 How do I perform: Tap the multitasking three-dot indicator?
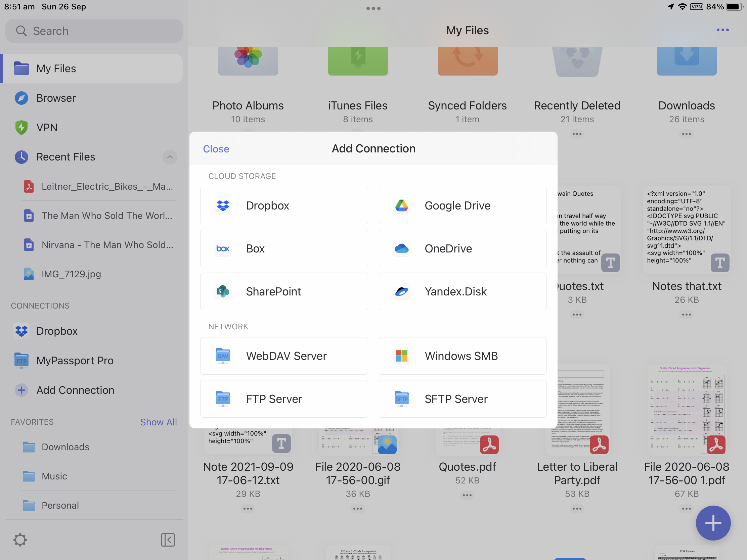[x=373, y=8]
